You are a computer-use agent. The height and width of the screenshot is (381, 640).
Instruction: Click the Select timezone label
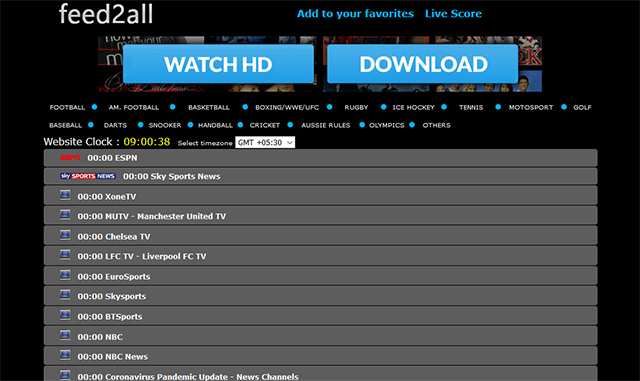pyautogui.click(x=205, y=143)
